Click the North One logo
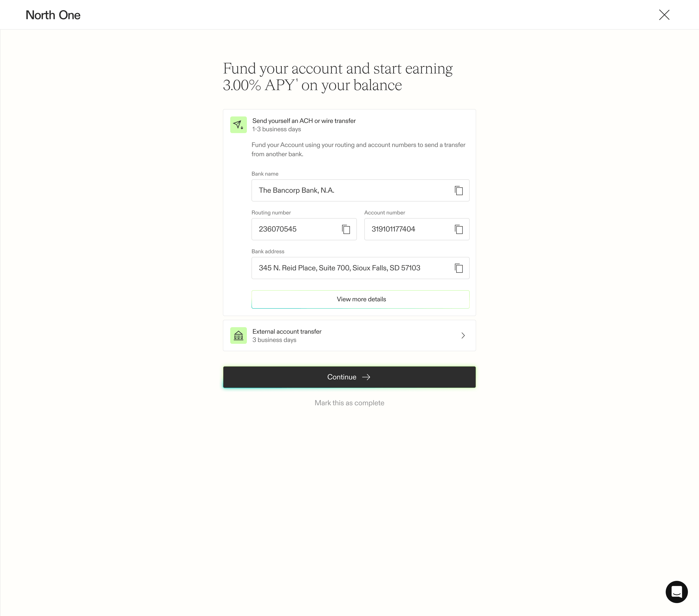The height and width of the screenshot is (616, 699). tap(53, 15)
